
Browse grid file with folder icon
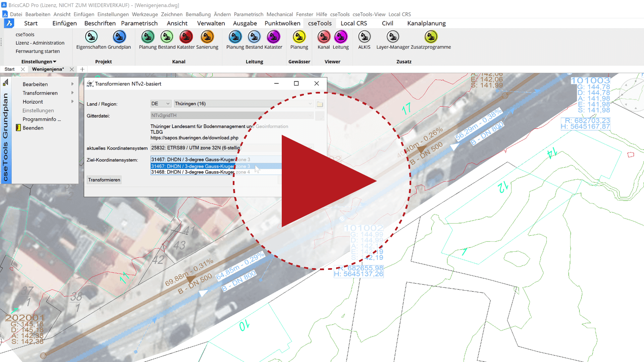[x=320, y=104]
